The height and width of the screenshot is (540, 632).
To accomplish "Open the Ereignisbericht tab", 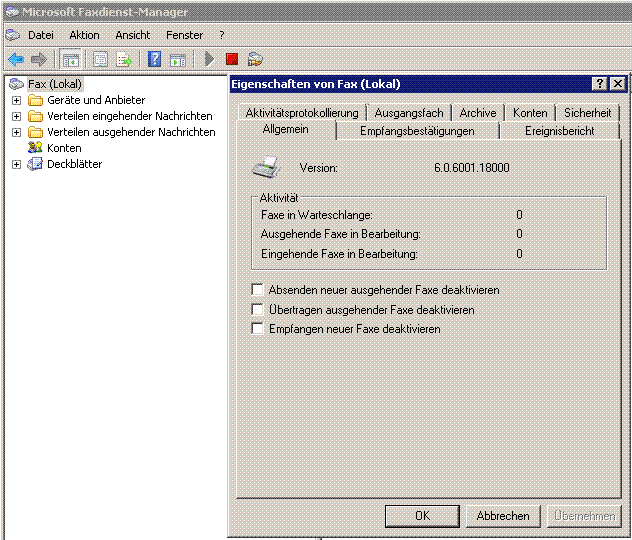I will click(x=559, y=131).
